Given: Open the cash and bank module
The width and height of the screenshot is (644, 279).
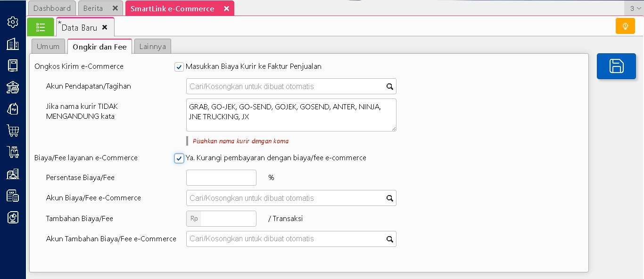Looking at the screenshot, I should tap(13, 87).
